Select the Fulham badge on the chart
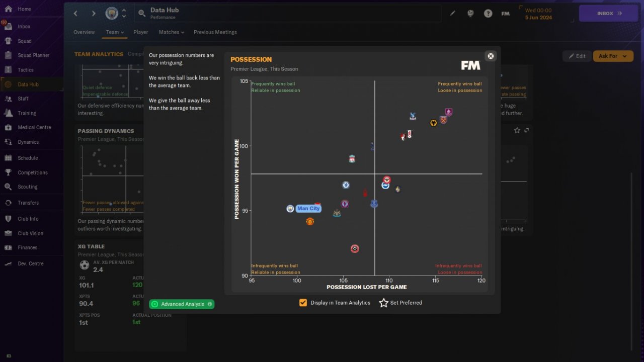Screen dimensions: 644x362 [x=410, y=134]
